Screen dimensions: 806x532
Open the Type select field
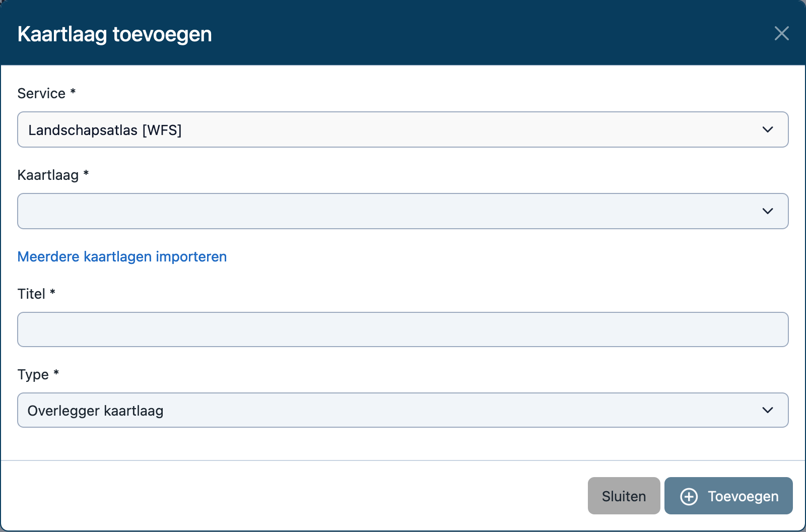pos(393,410)
